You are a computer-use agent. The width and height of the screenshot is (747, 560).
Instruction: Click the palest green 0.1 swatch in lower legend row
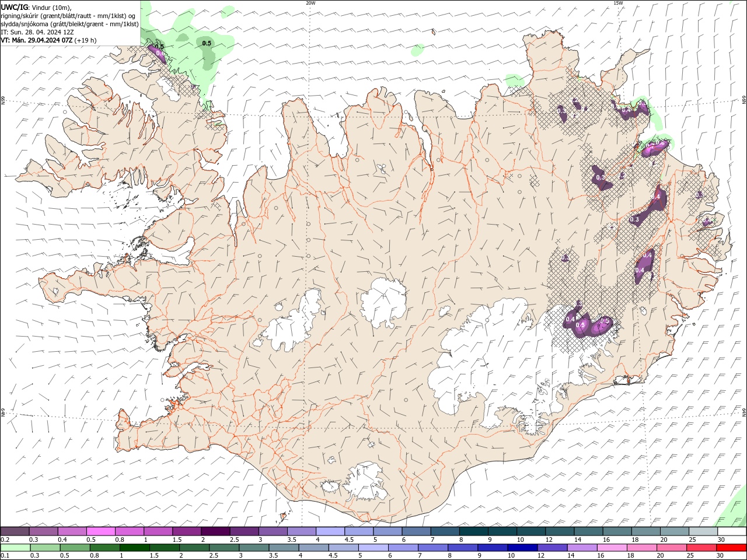pyautogui.click(x=15, y=548)
